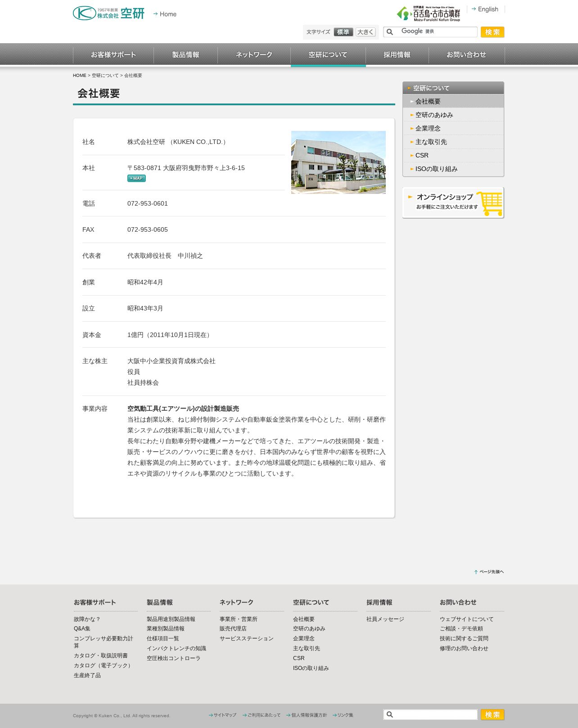Image resolution: width=578 pixels, height=728 pixels.
Task: Open footer link ウェブサイトについて
Action: click(x=467, y=620)
